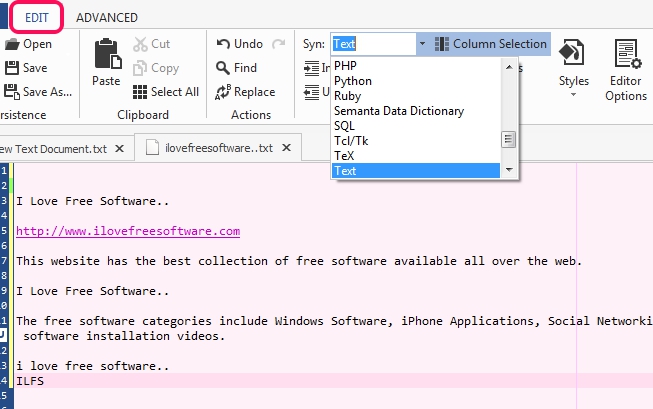Open the Find tool

(237, 68)
